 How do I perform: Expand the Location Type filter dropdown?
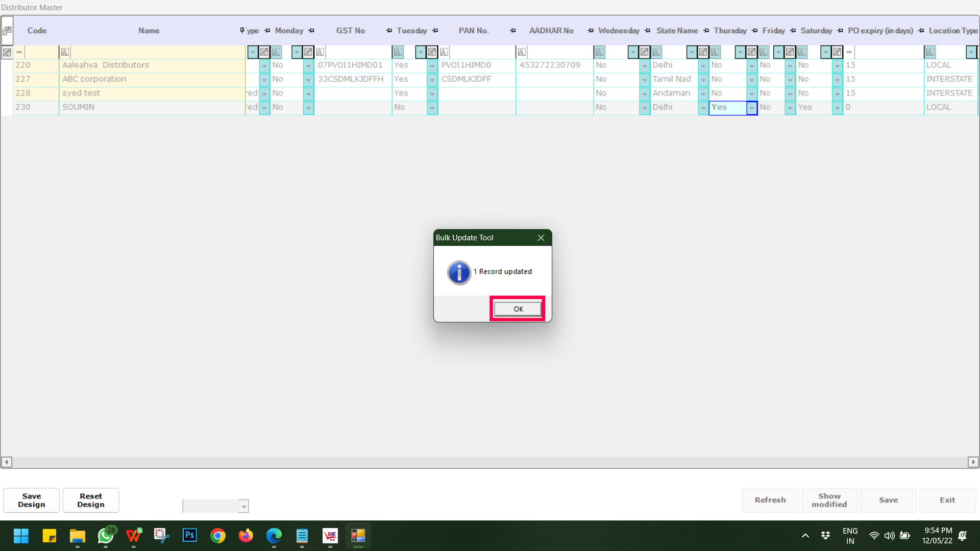pyautogui.click(x=971, y=52)
